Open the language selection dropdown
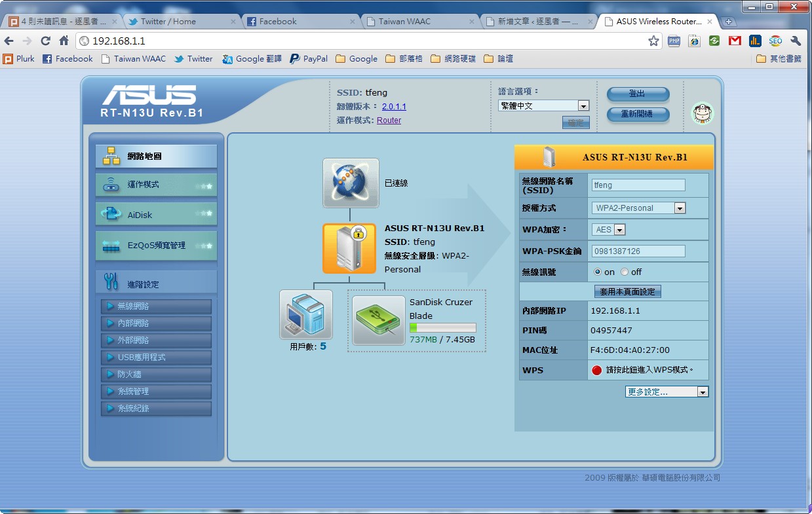The height and width of the screenshot is (514, 812). coord(544,105)
